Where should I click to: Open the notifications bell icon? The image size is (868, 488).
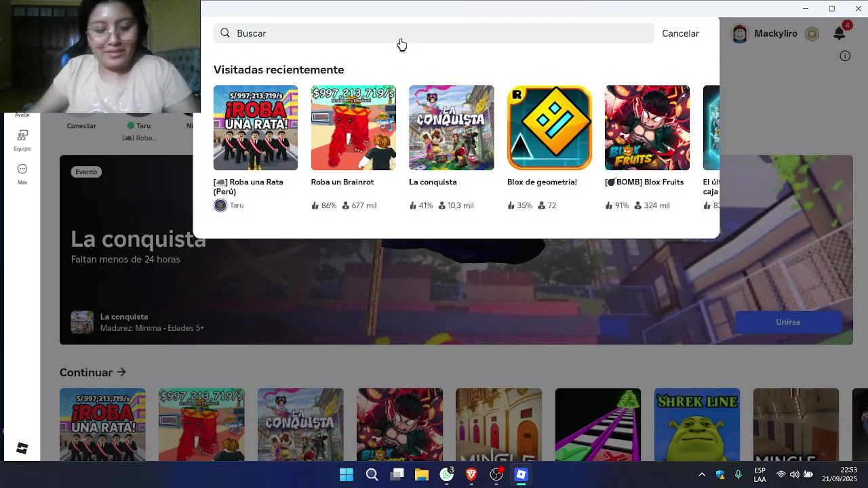[x=840, y=33]
